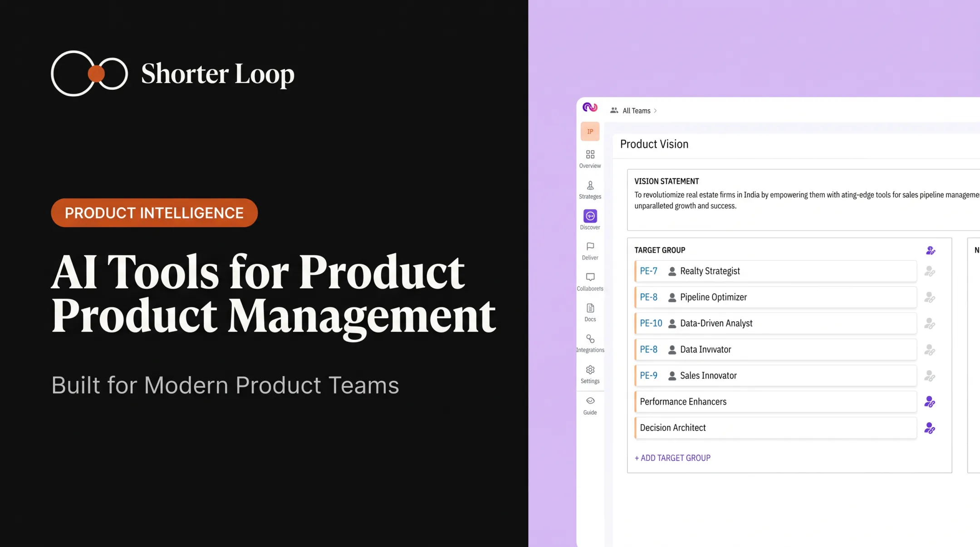Open the Integrations sidebar item
This screenshot has height=547, width=980.
(590, 343)
